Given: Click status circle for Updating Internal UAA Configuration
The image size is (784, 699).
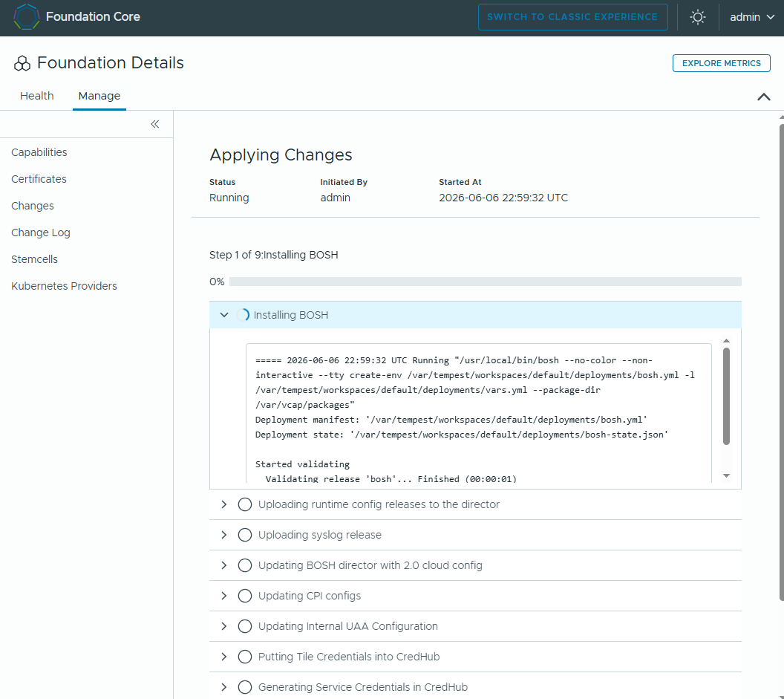Looking at the screenshot, I should click(x=244, y=626).
